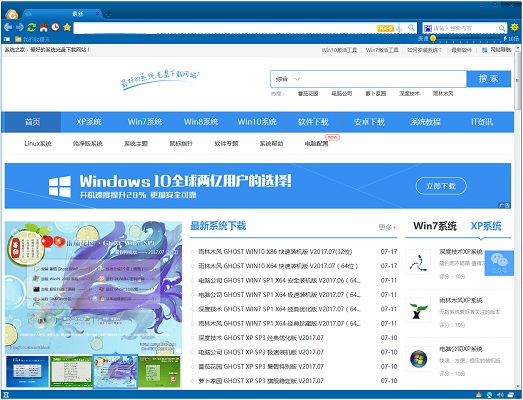Click the blue 搜索 button

[488, 79]
